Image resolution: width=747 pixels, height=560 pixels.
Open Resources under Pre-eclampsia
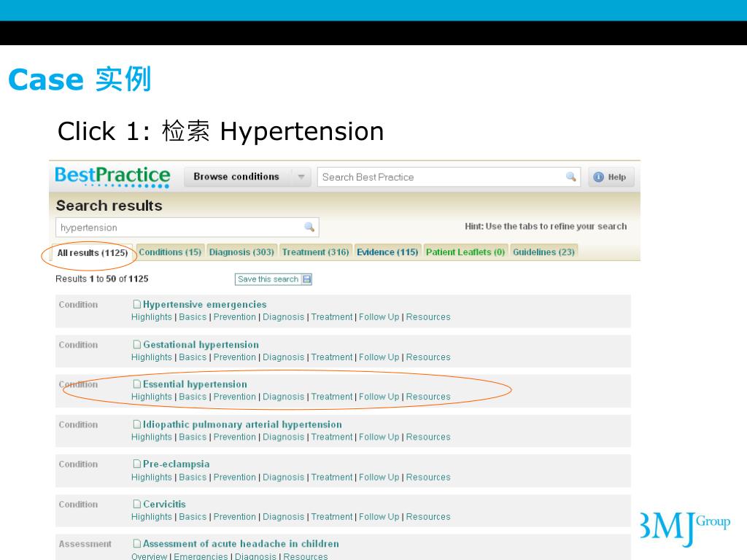point(428,477)
